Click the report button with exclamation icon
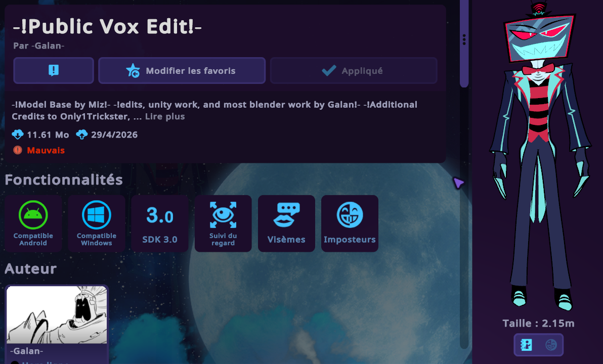This screenshot has width=603, height=364. click(54, 70)
